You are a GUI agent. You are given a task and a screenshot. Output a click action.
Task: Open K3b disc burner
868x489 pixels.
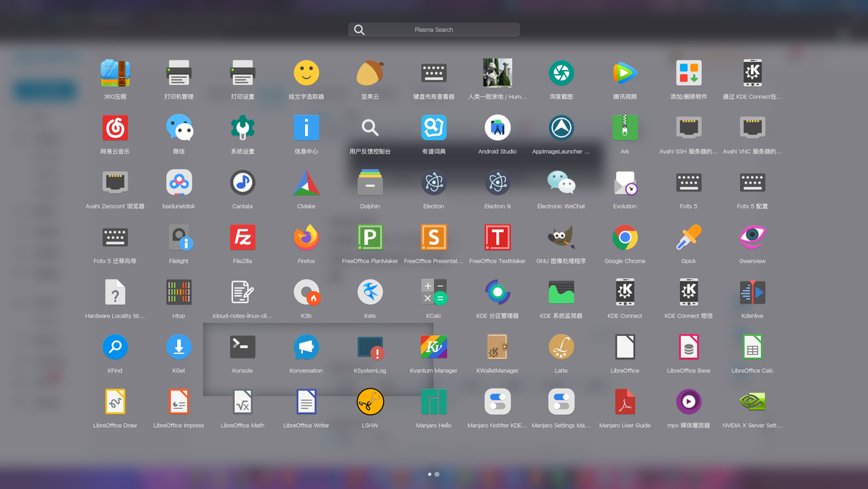click(x=306, y=292)
